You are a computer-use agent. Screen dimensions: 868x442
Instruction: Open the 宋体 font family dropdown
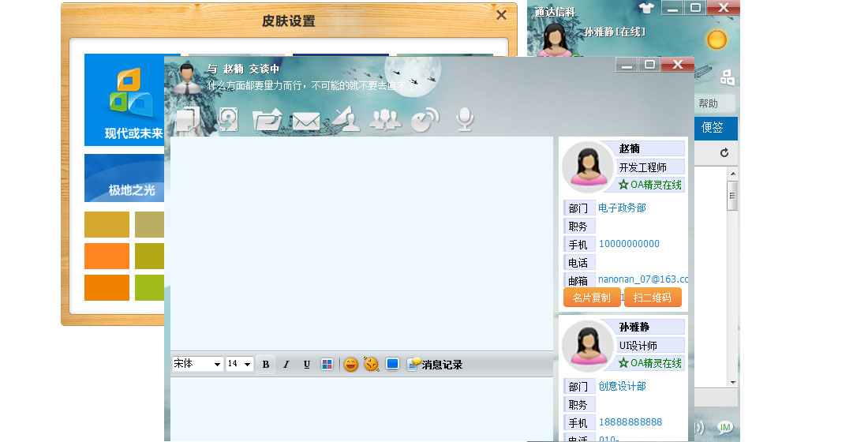click(x=197, y=364)
